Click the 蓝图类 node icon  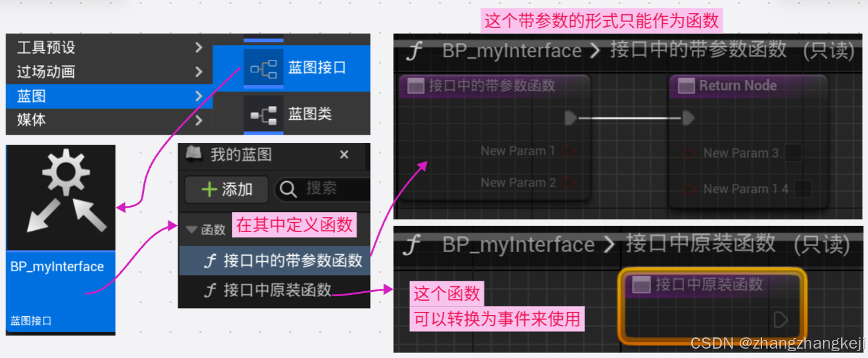click(264, 114)
